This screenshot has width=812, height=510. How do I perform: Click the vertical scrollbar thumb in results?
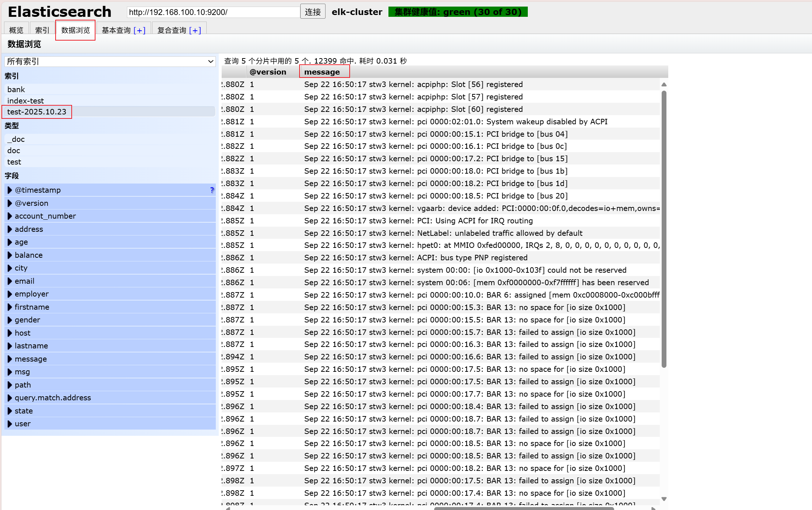(x=664, y=228)
